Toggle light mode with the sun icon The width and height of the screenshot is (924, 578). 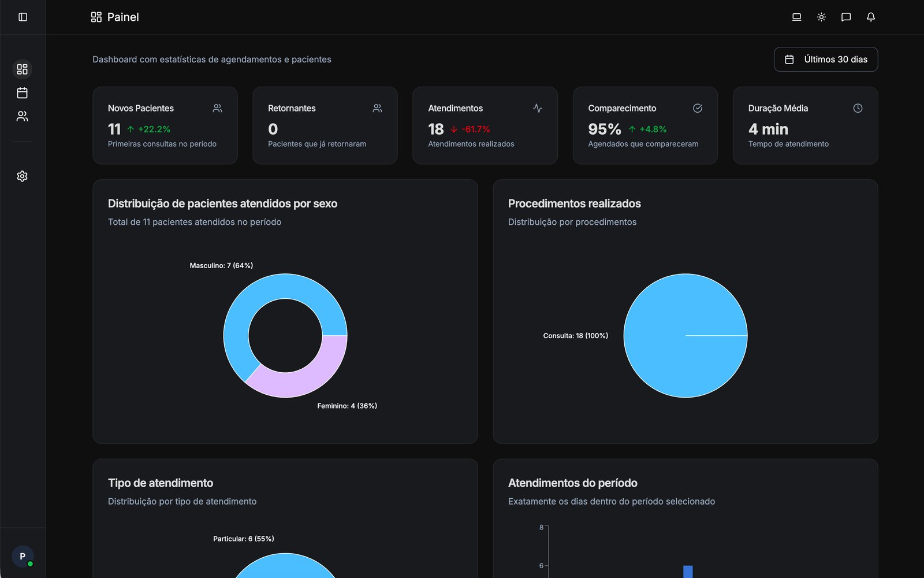tap(821, 17)
